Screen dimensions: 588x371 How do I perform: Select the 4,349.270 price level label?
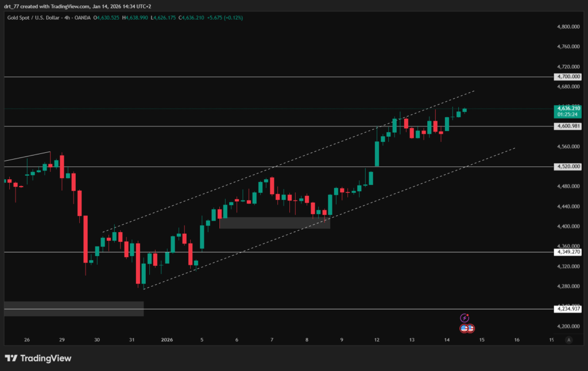568,252
